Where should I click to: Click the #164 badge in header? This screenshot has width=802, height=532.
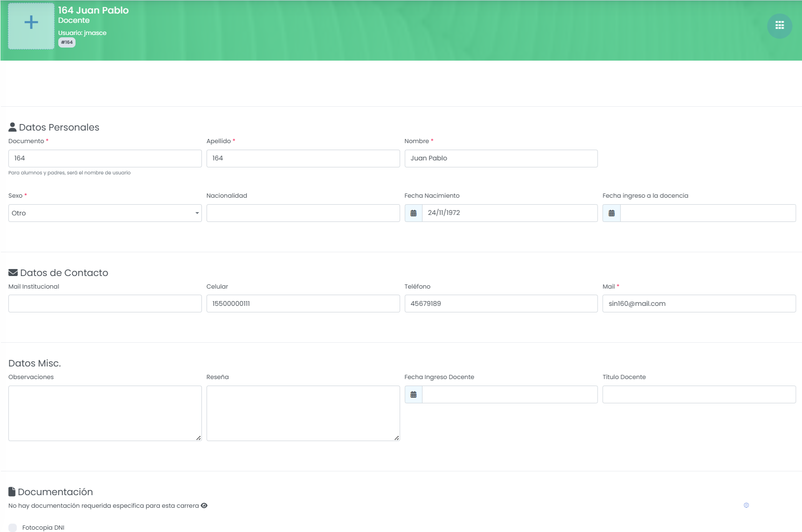pyautogui.click(x=67, y=42)
